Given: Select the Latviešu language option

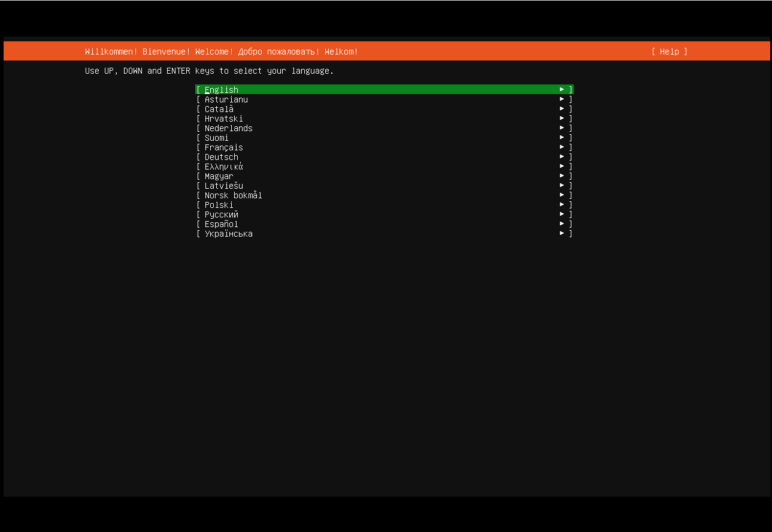Looking at the screenshot, I should 223,186.
